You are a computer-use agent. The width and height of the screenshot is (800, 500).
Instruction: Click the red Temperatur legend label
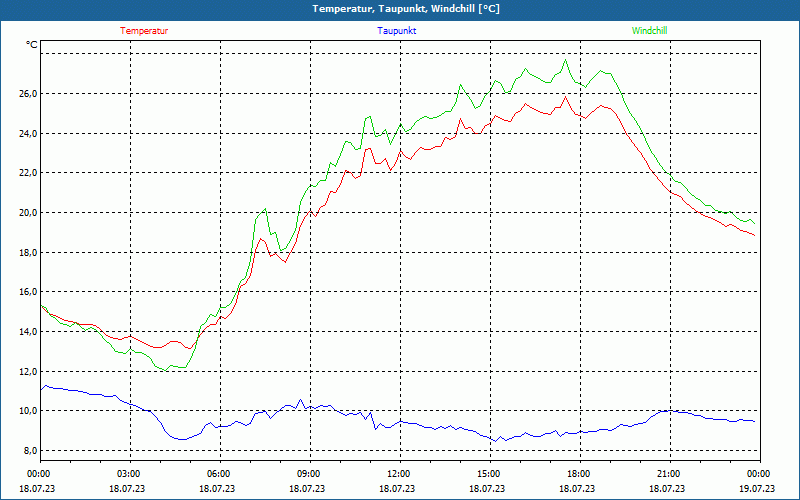point(144,31)
